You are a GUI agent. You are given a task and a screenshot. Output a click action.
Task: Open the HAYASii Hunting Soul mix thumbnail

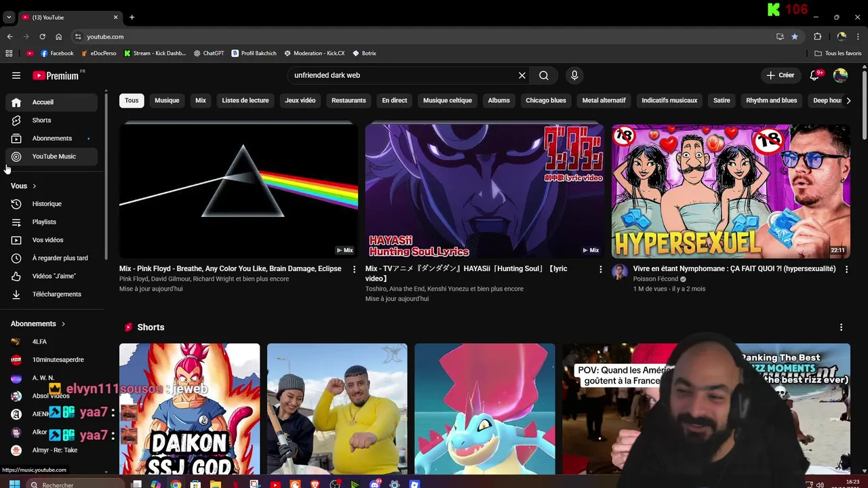click(x=484, y=190)
